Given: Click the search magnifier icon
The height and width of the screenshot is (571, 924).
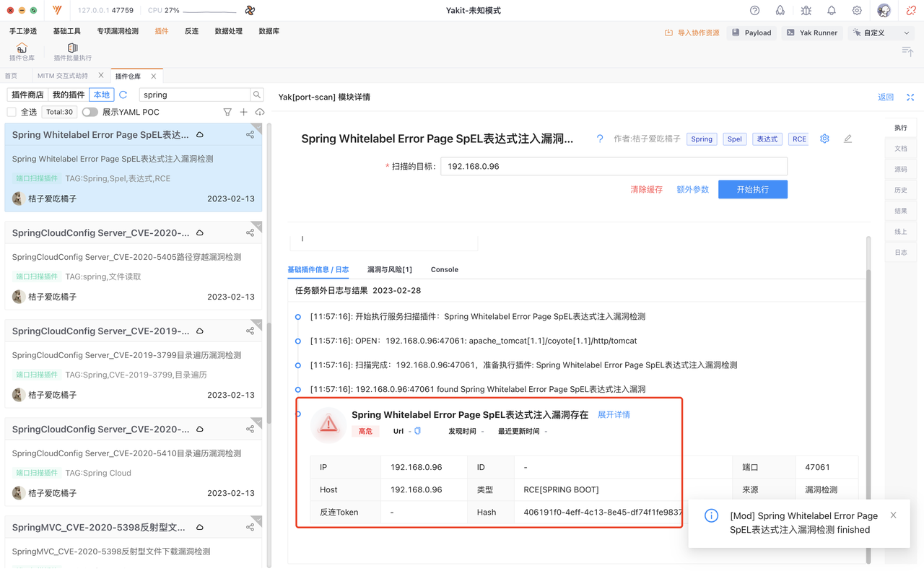Looking at the screenshot, I should pyautogui.click(x=257, y=95).
